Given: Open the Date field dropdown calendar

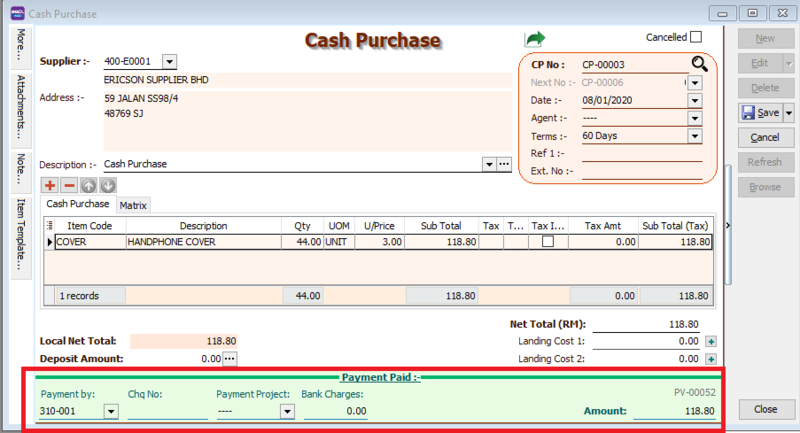Looking at the screenshot, I should (x=694, y=100).
